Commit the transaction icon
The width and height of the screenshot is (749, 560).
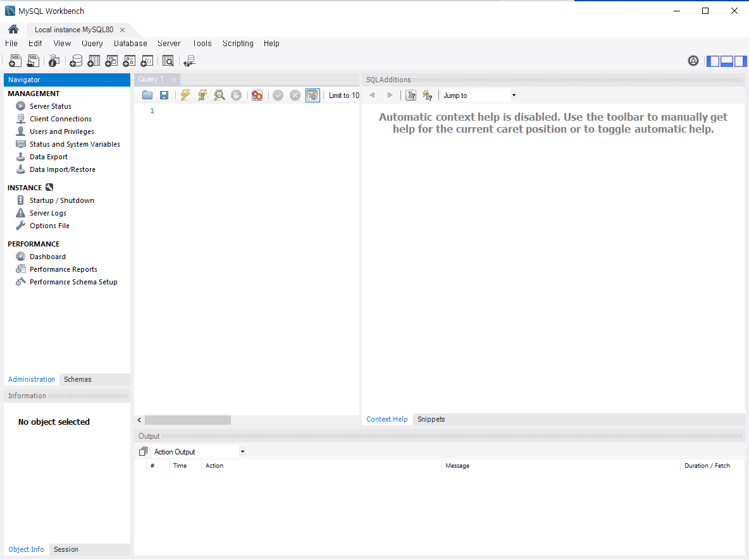coord(278,95)
